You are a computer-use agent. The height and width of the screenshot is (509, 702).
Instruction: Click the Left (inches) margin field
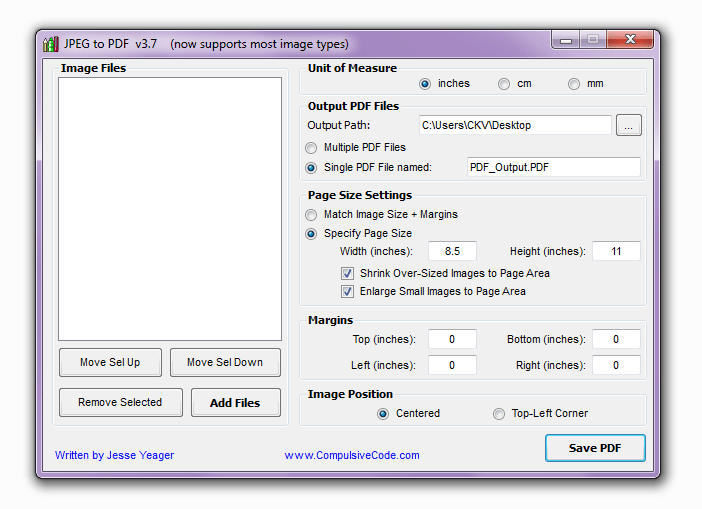point(452,365)
